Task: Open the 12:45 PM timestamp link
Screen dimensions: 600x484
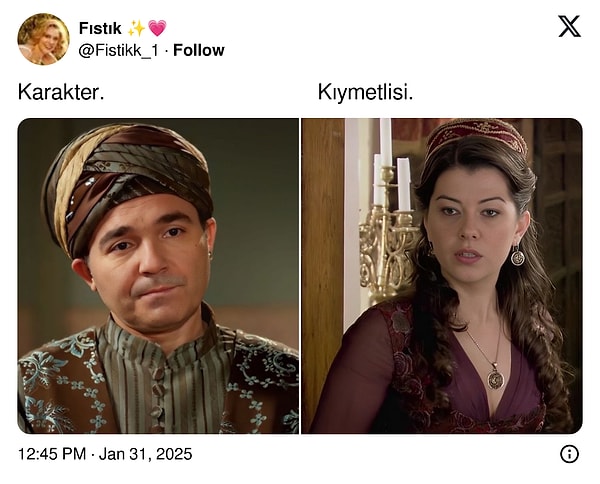Action: 52,454
